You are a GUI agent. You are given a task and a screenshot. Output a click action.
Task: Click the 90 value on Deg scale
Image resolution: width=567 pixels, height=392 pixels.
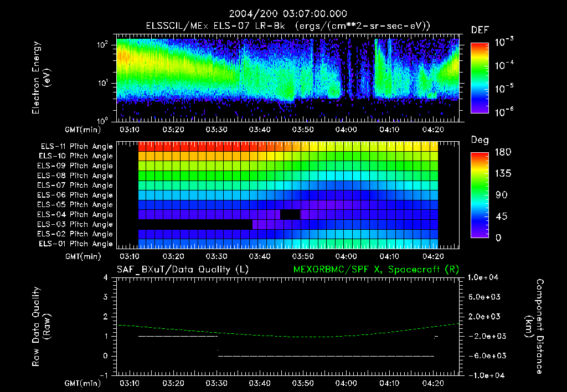click(502, 195)
